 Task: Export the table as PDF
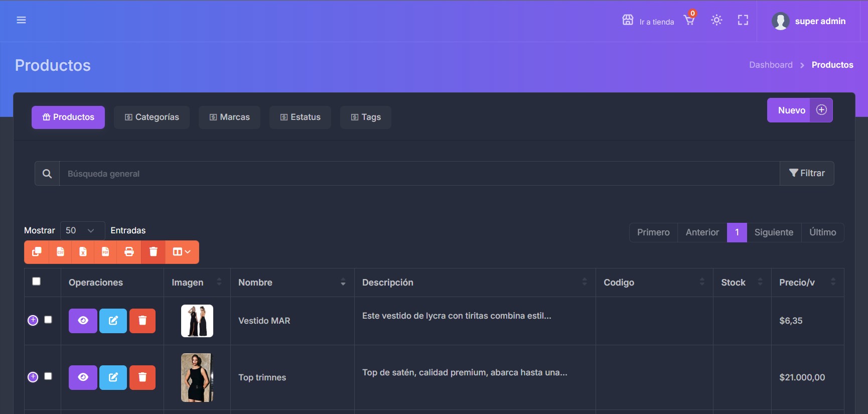point(105,252)
